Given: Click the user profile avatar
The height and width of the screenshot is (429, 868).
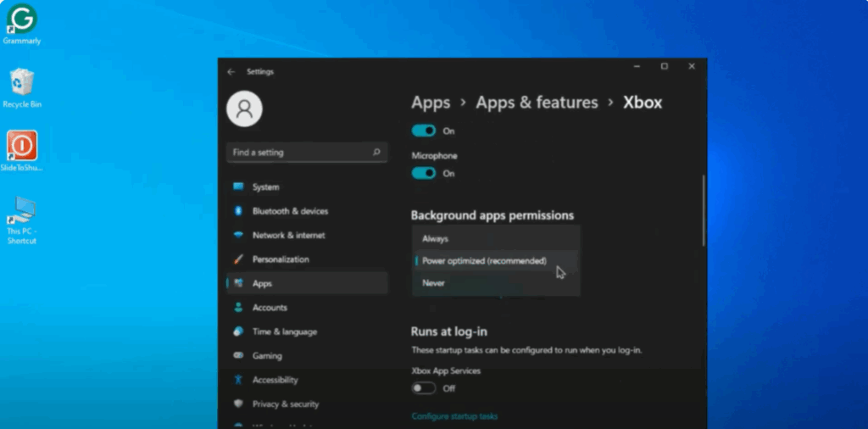Looking at the screenshot, I should [244, 109].
